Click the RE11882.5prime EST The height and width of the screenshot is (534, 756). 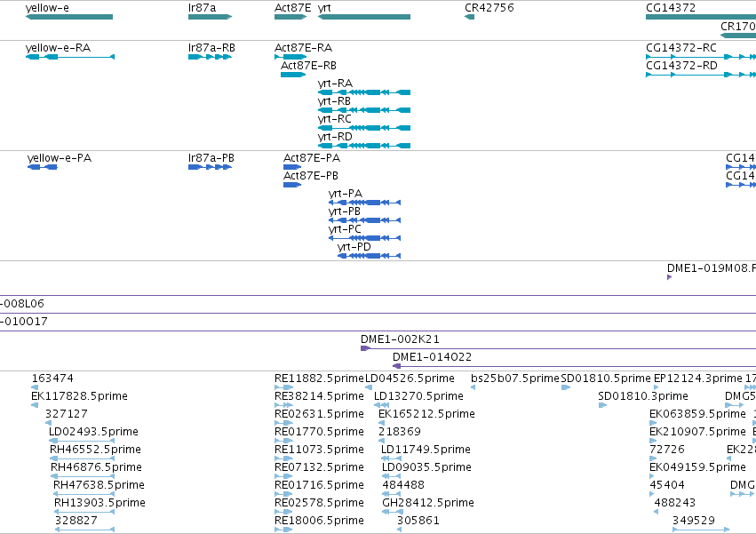[283, 387]
